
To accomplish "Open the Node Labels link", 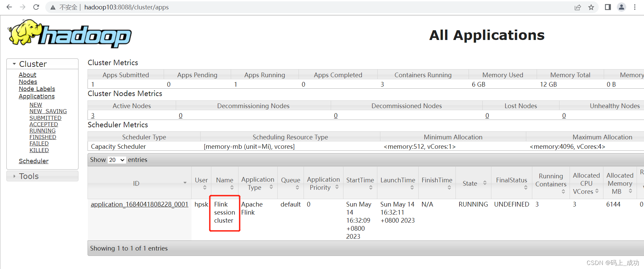I will tap(37, 89).
